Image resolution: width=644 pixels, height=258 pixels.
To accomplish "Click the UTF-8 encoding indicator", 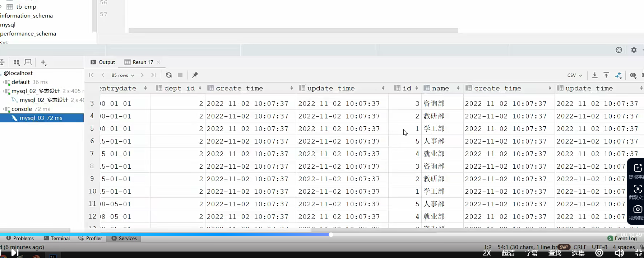I will [x=599, y=247].
